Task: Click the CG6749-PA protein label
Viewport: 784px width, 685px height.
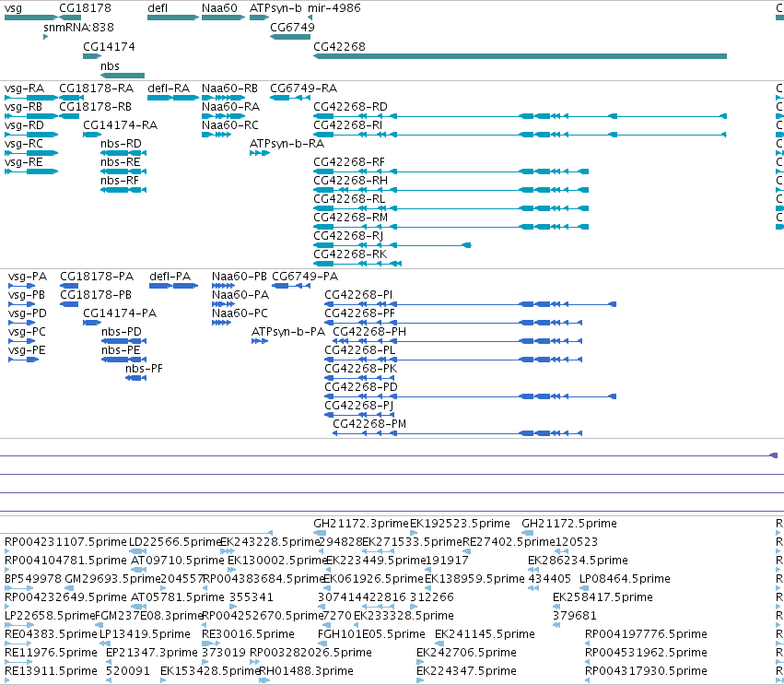Action: coord(305,277)
